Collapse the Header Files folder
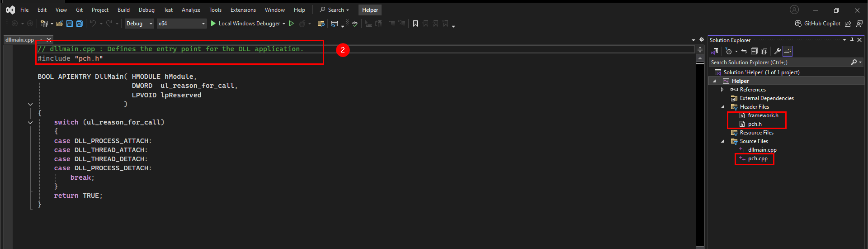The height and width of the screenshot is (249, 868). [722, 107]
